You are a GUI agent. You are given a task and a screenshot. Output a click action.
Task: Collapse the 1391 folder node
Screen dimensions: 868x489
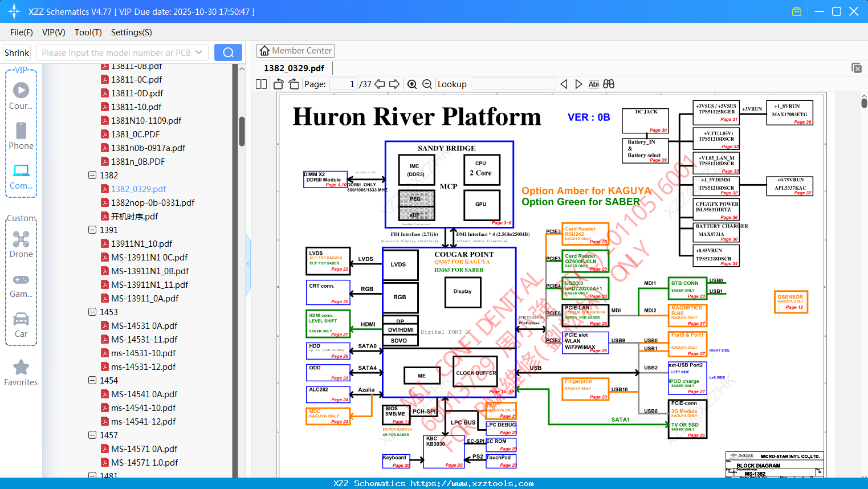point(92,230)
